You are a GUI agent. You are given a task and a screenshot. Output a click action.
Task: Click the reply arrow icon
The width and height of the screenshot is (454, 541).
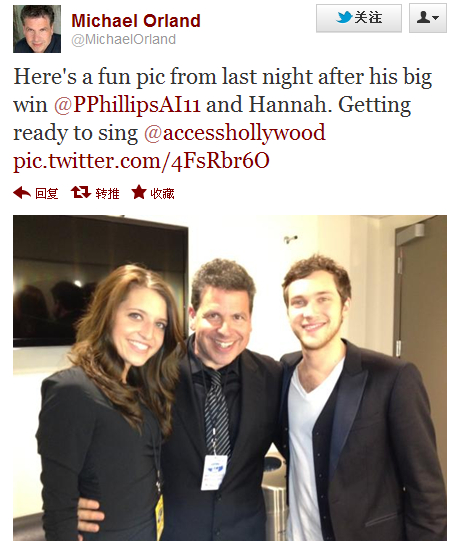click(22, 193)
